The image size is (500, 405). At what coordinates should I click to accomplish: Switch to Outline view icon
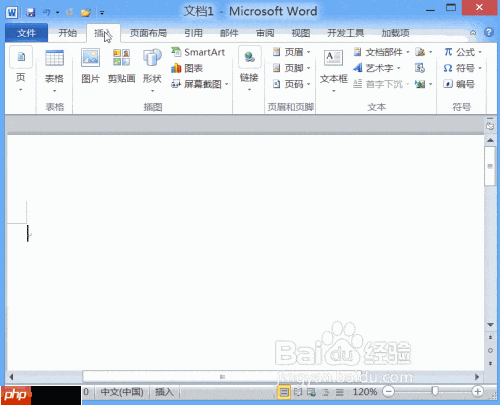(326, 392)
